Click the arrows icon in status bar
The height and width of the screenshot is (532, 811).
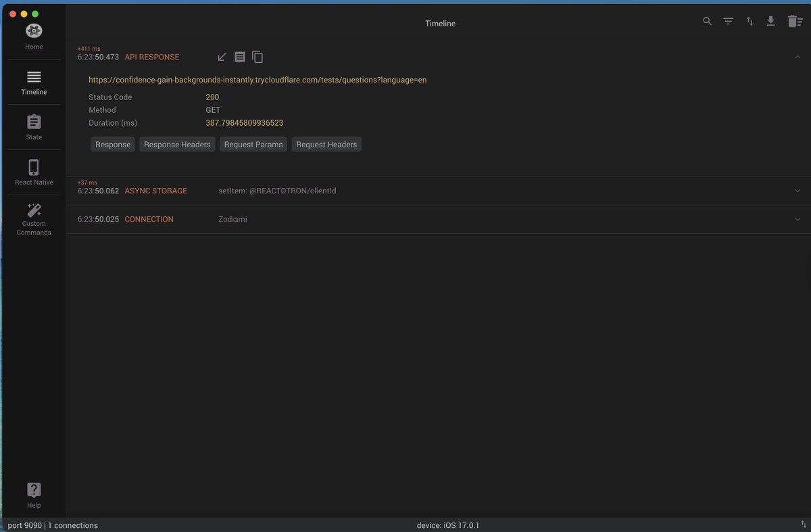pyautogui.click(x=802, y=525)
